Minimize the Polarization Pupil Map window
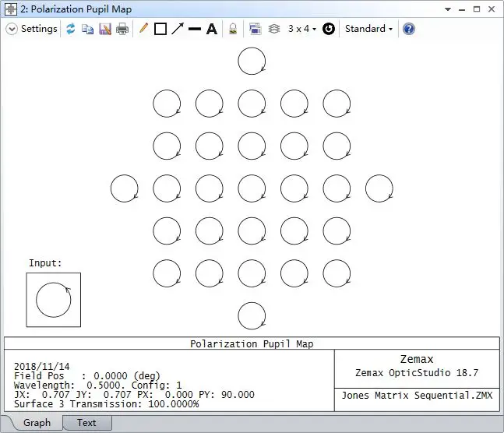 click(462, 9)
